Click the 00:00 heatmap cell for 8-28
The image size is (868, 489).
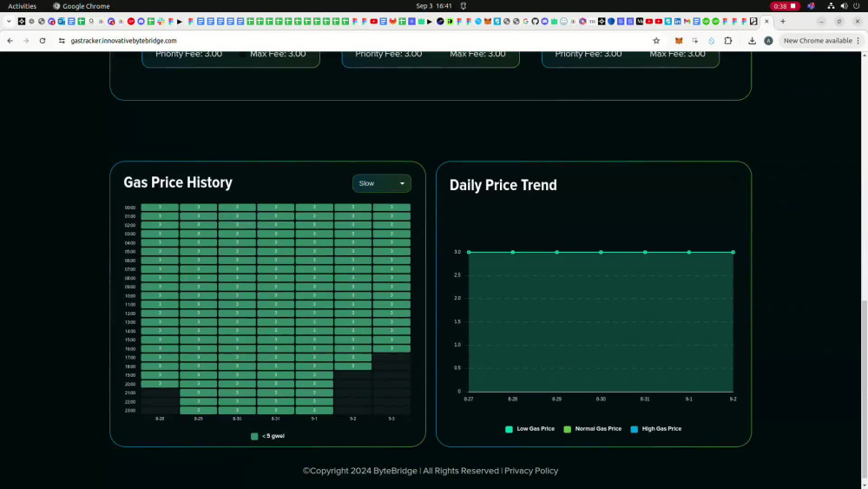(x=160, y=207)
